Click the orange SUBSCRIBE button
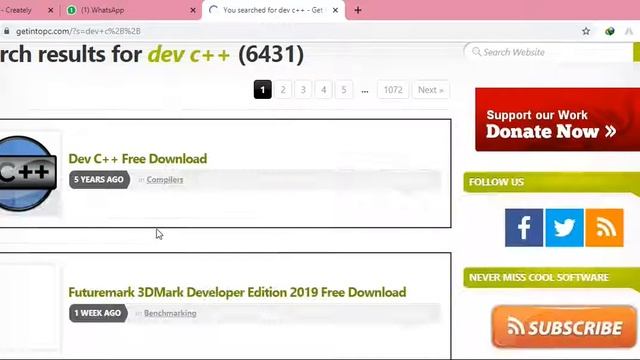640x360 pixels. [x=564, y=327]
